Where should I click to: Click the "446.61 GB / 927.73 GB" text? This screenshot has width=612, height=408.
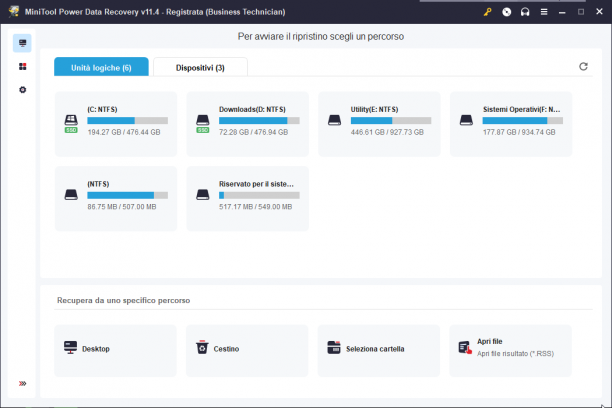pyautogui.click(x=387, y=132)
